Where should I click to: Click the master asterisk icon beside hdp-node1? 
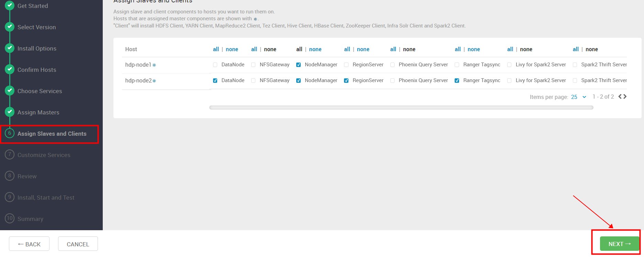(x=154, y=65)
